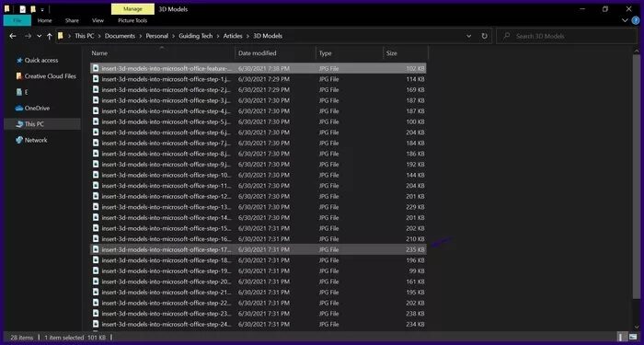
Task: Click the file icon of the step-4 image
Action: coord(96,111)
